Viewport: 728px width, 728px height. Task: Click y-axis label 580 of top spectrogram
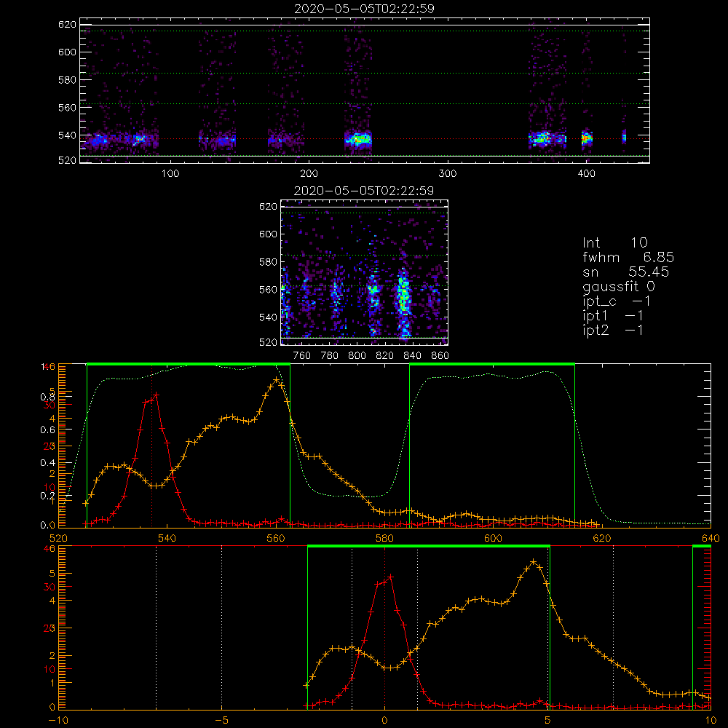click(67, 80)
